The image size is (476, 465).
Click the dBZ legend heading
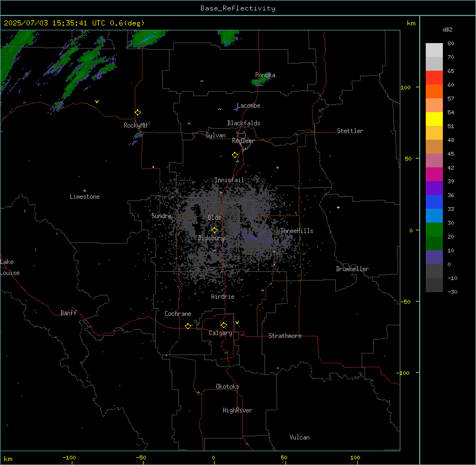pyautogui.click(x=447, y=29)
